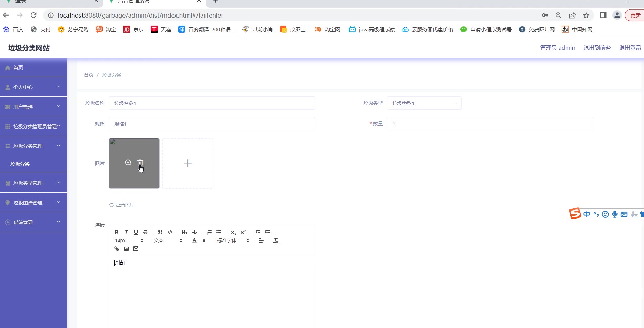
Task: Open the Sogou input method voice input
Action: pos(615,214)
